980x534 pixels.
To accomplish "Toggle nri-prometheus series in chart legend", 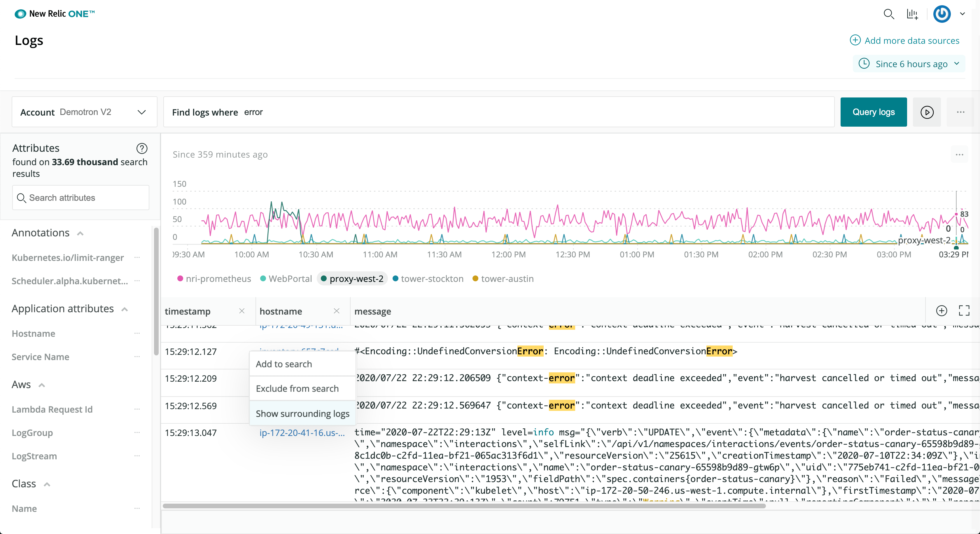I will (214, 279).
